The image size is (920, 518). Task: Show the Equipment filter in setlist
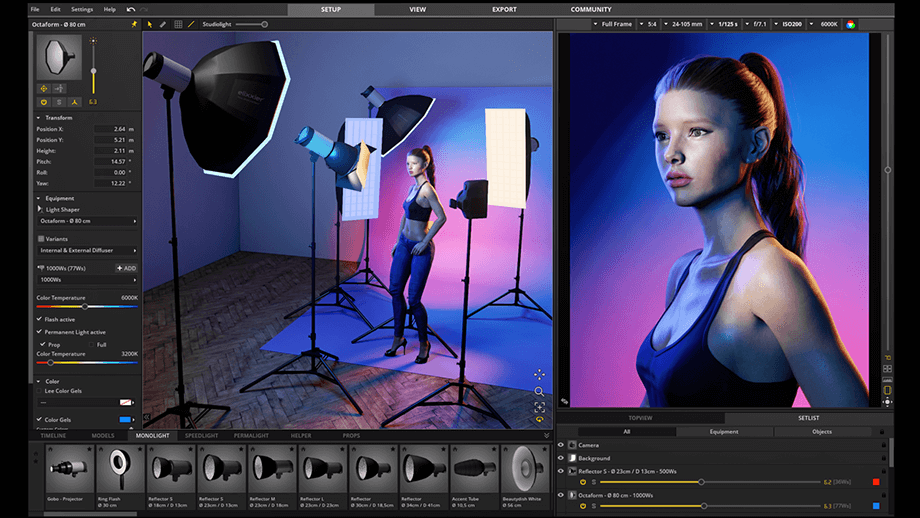[724, 432]
